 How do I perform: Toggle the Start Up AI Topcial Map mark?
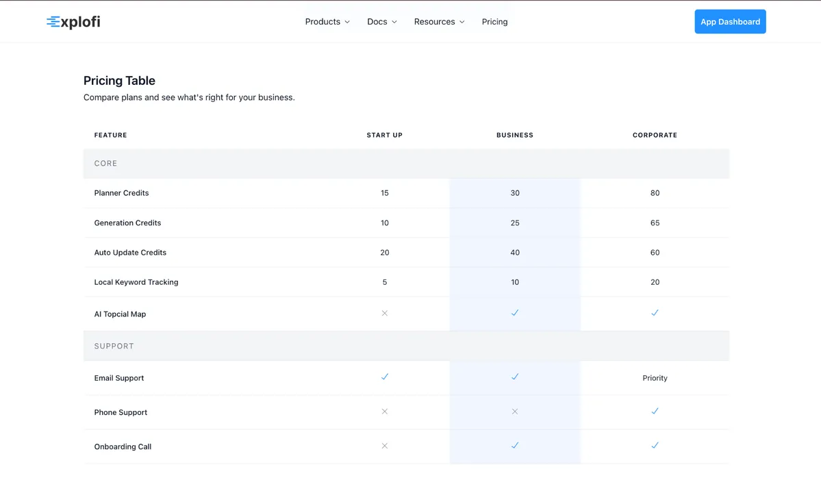tap(384, 313)
